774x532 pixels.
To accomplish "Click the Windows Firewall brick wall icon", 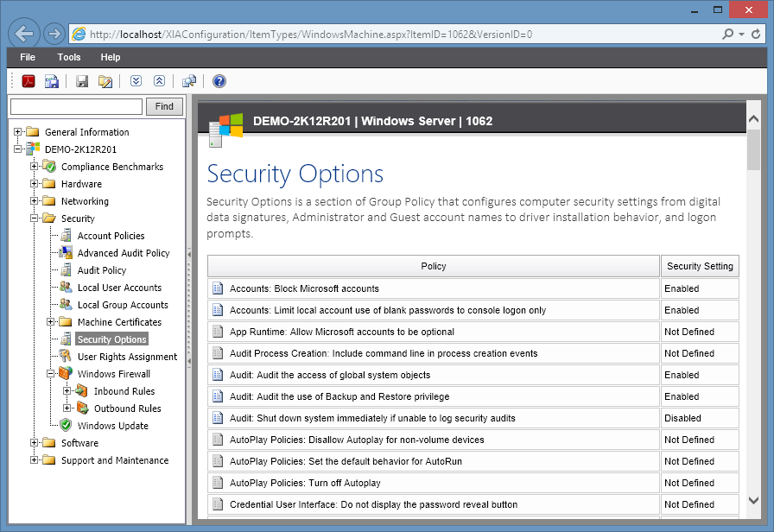I will [x=66, y=373].
